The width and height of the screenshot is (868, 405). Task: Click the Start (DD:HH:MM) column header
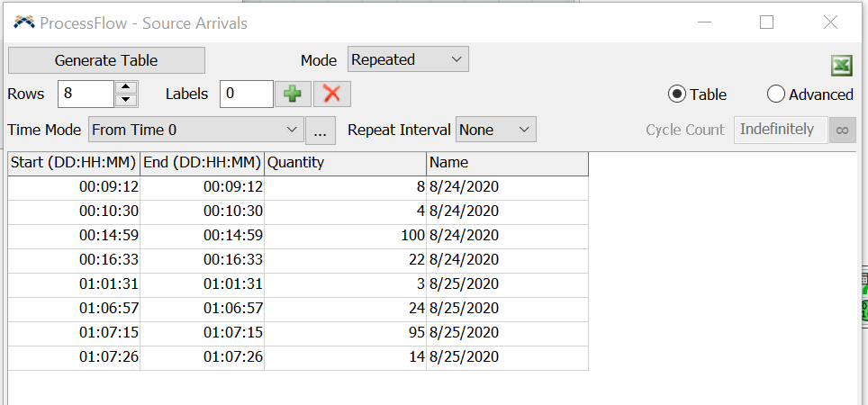pyautogui.click(x=74, y=163)
